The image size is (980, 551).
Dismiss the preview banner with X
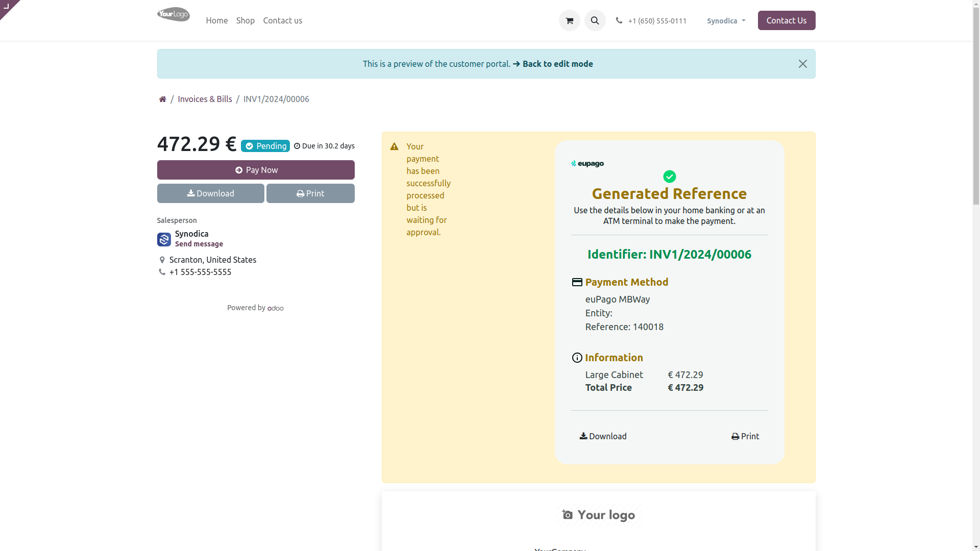802,64
